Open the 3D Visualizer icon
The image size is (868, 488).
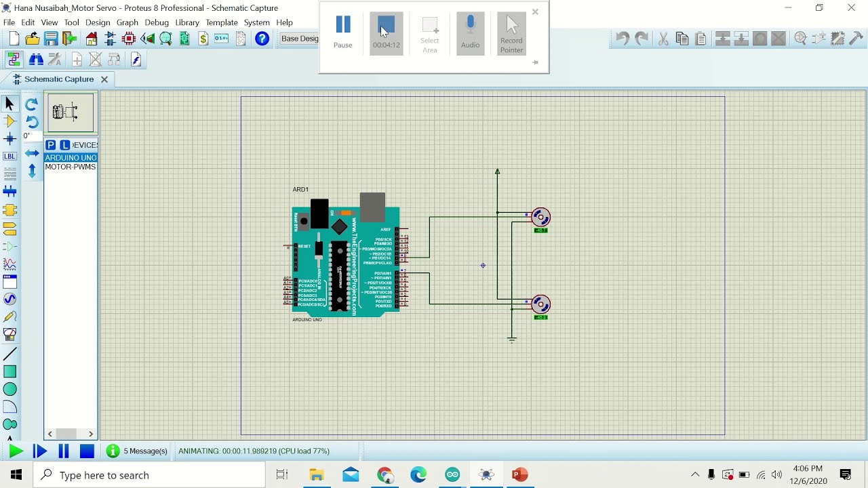tap(147, 39)
